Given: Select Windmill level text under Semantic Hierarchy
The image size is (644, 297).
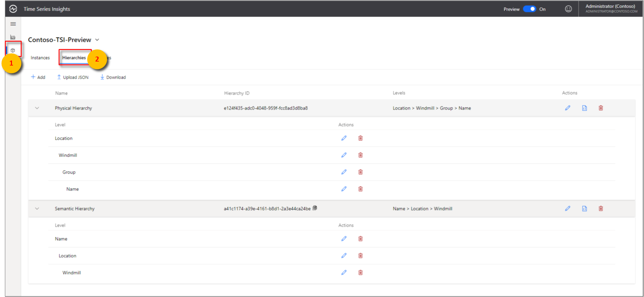Looking at the screenshot, I should coord(72,273).
